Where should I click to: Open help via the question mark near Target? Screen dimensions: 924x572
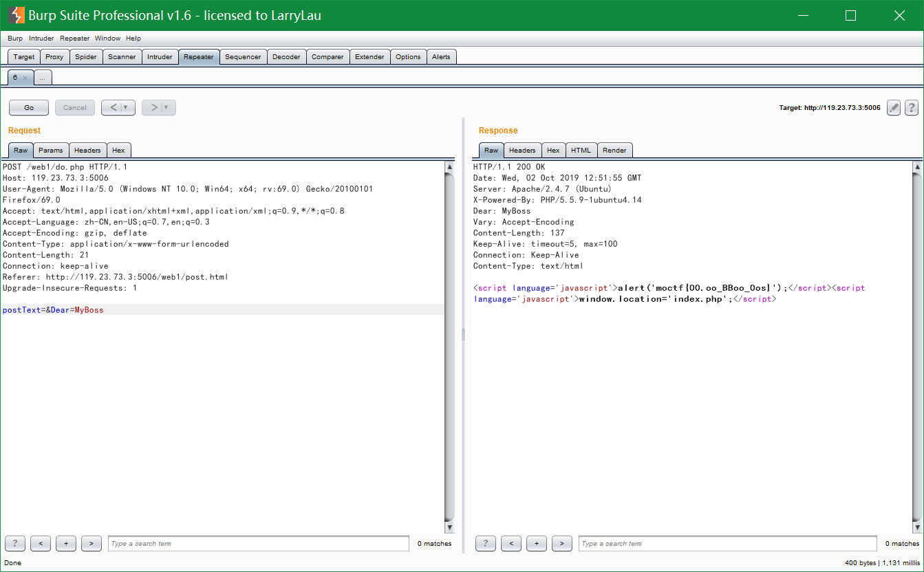click(x=912, y=107)
